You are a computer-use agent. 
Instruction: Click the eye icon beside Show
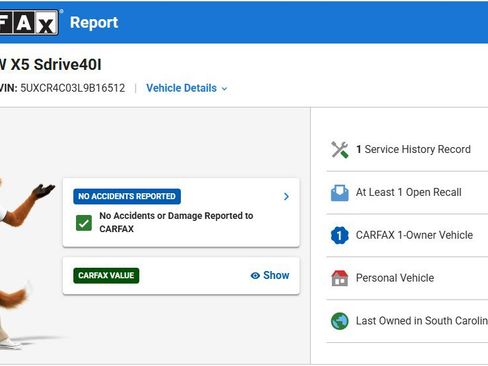point(255,276)
